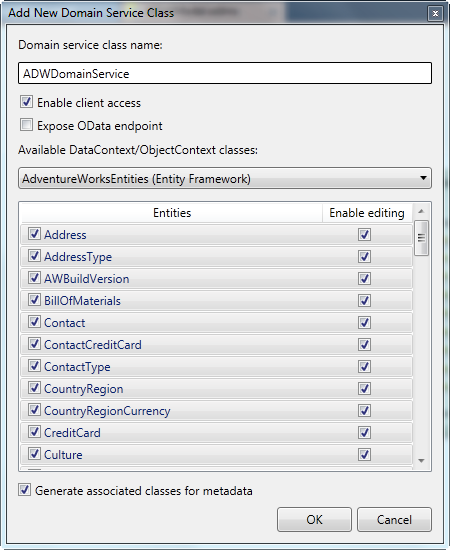Select the Culture entity name

63,455
